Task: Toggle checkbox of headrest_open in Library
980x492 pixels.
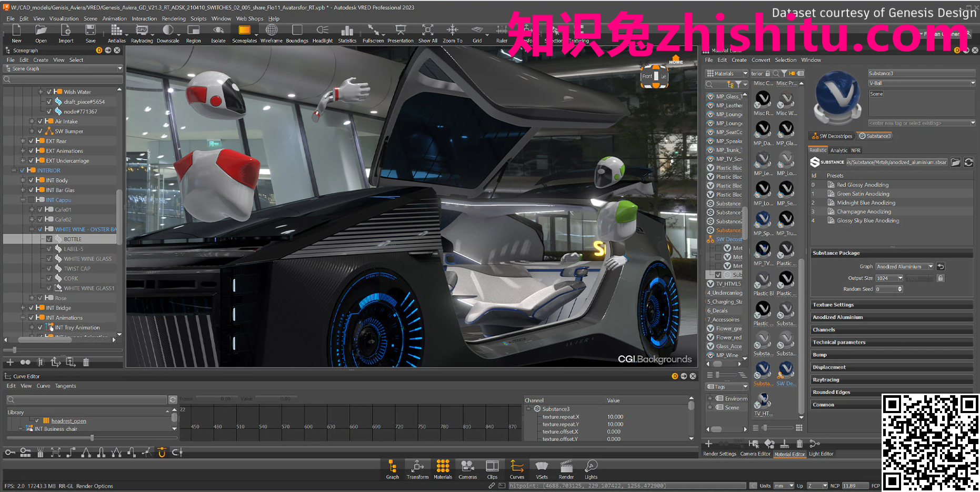Action: pos(37,420)
